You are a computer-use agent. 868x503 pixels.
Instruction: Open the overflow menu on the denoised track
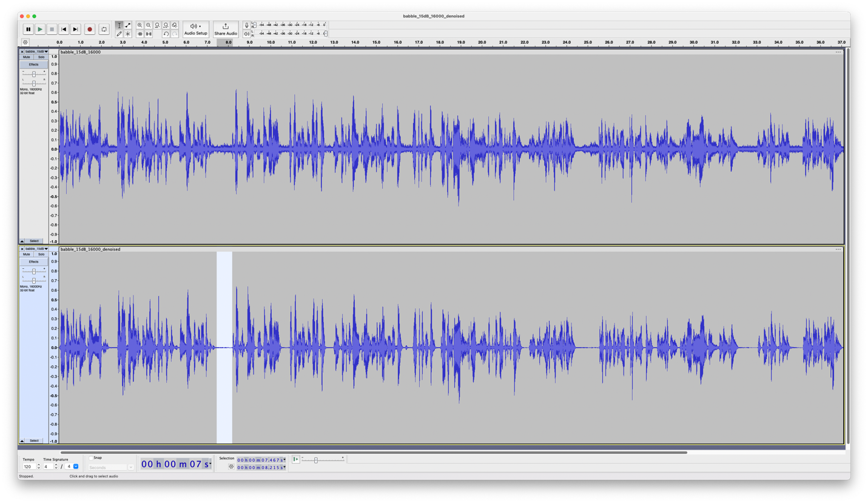point(838,249)
